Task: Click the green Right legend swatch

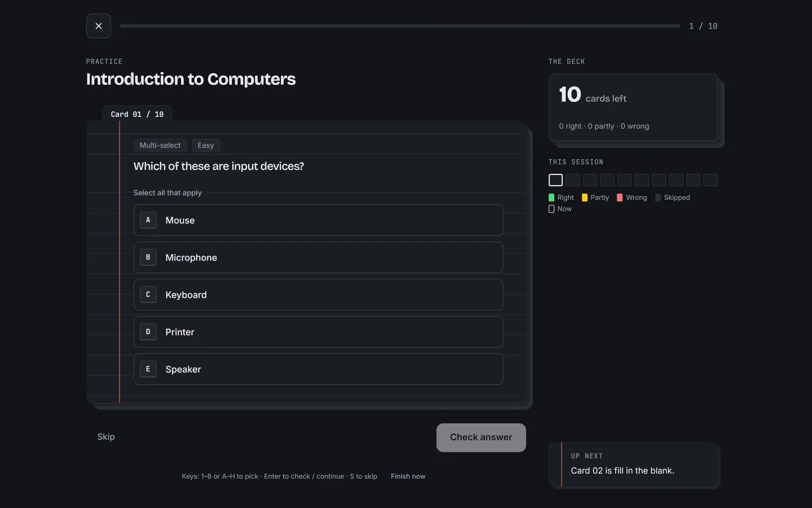Action: click(x=551, y=198)
